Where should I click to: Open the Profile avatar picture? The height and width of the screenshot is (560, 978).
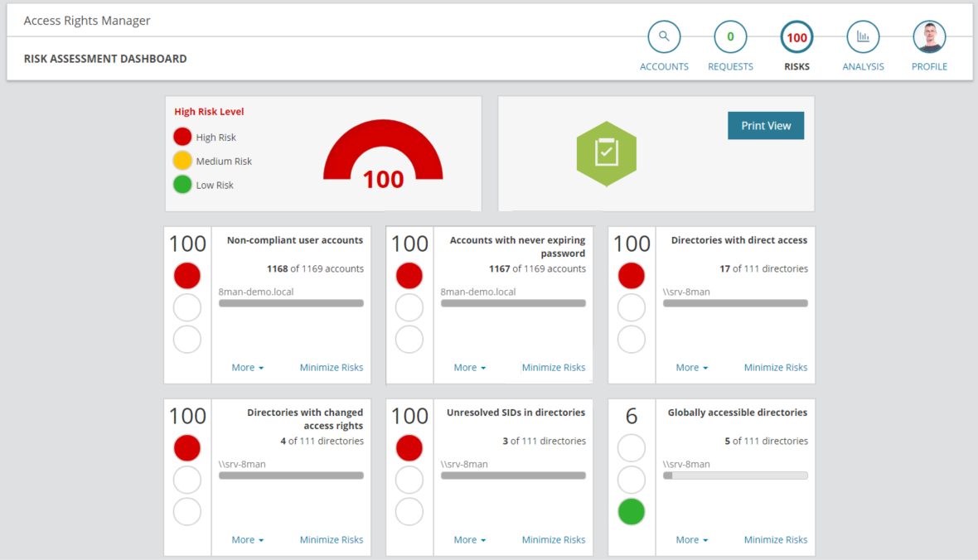929,37
